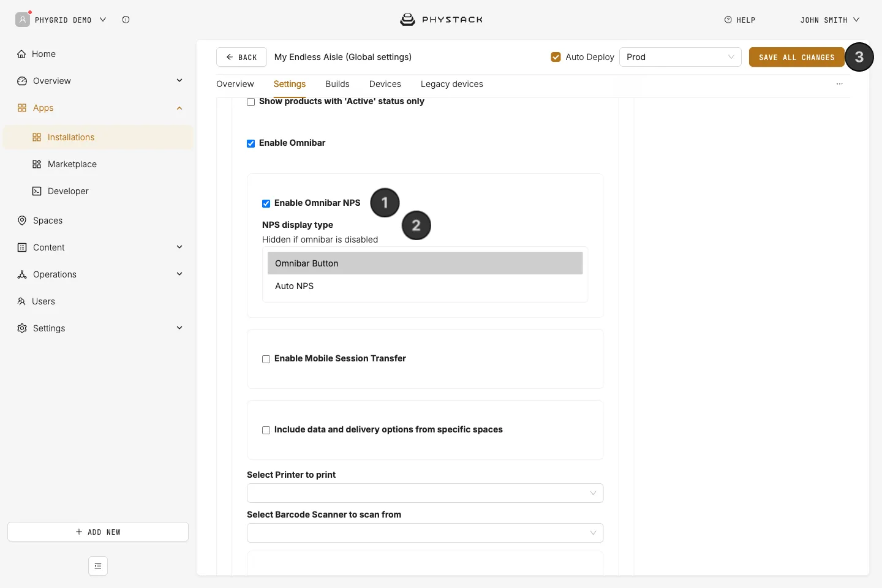Click the Users icon in sidebar
Viewport: 882px width, 588px height.
pos(21,301)
